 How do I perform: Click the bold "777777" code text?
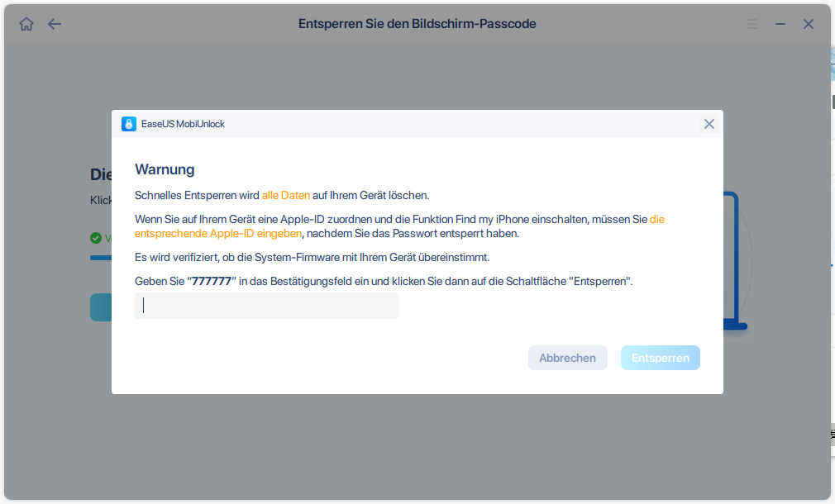[212, 281]
